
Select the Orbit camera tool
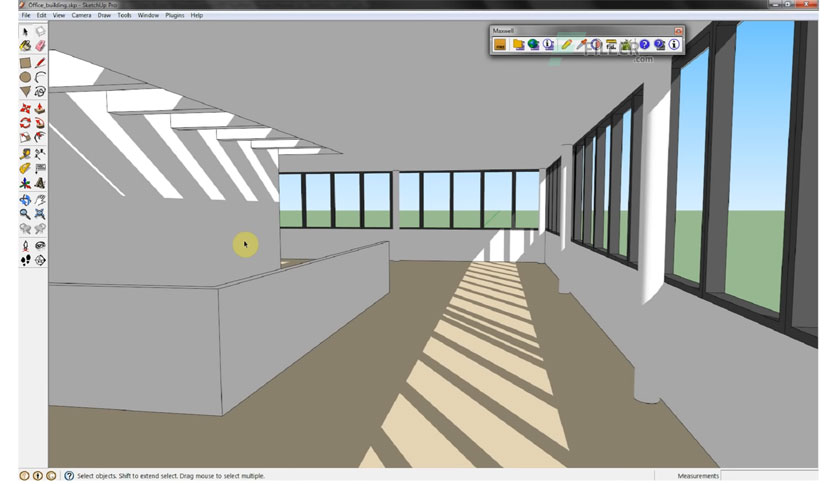pos(25,200)
